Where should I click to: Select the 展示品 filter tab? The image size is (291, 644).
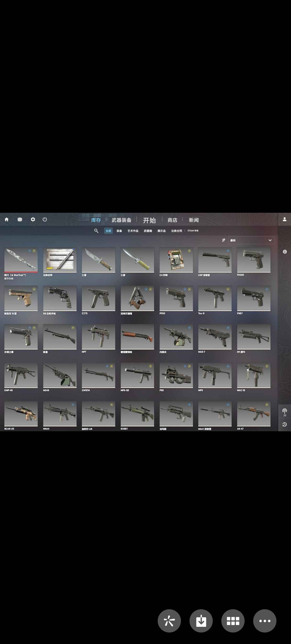click(x=162, y=231)
